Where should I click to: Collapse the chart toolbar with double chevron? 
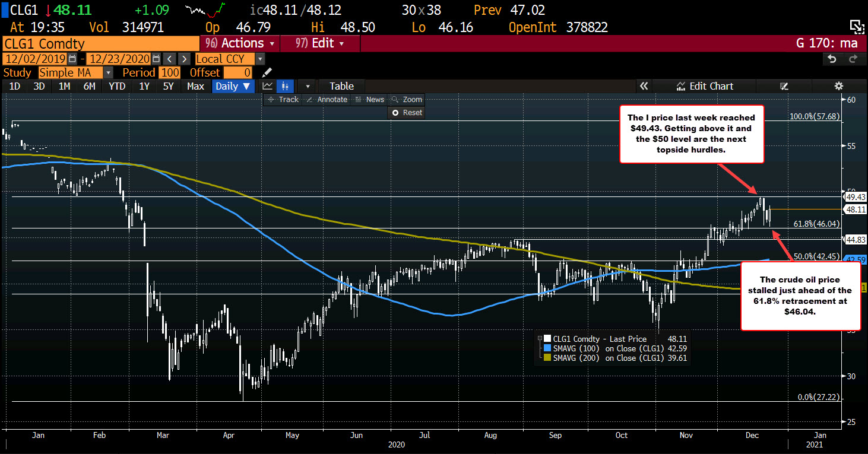click(644, 86)
